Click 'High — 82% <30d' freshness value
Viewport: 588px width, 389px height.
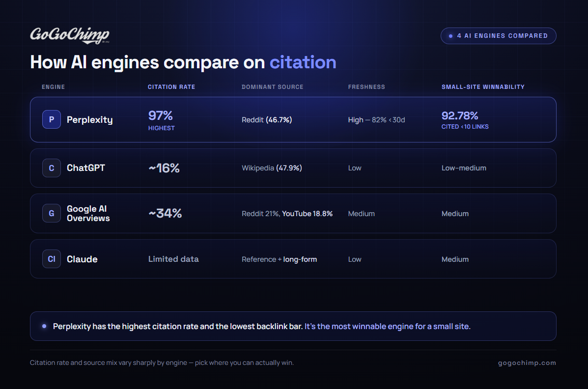pyautogui.click(x=376, y=120)
